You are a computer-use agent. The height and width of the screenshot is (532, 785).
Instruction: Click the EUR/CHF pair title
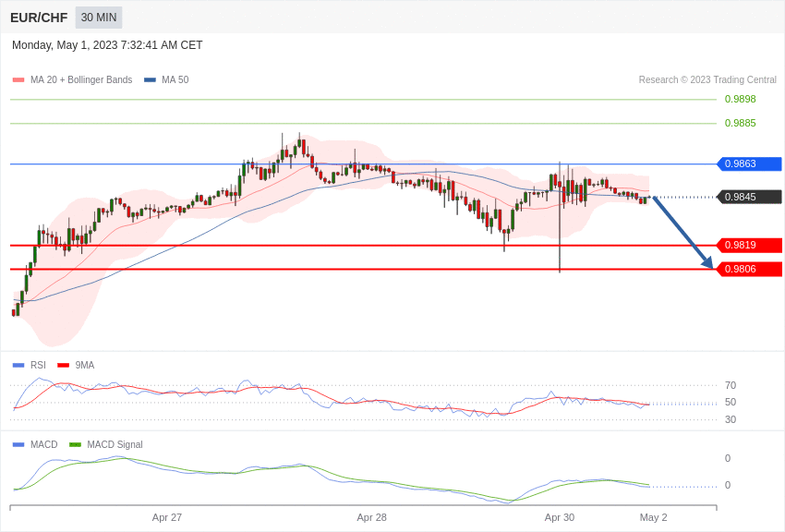tap(39, 18)
